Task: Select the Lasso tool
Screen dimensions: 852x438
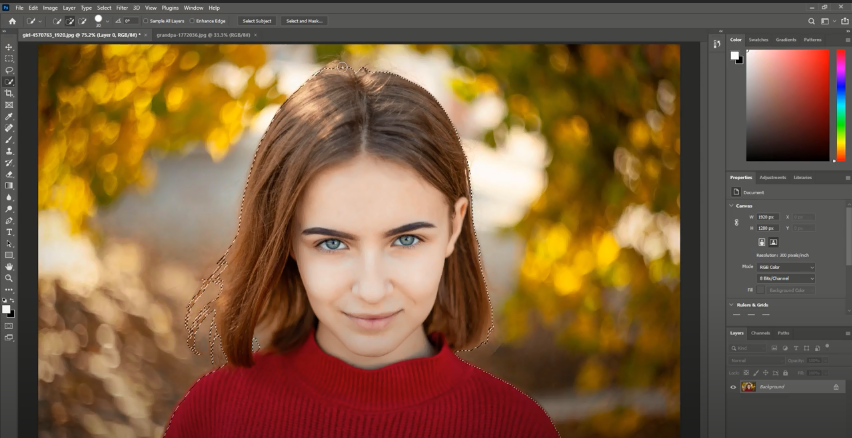Action: (9, 70)
